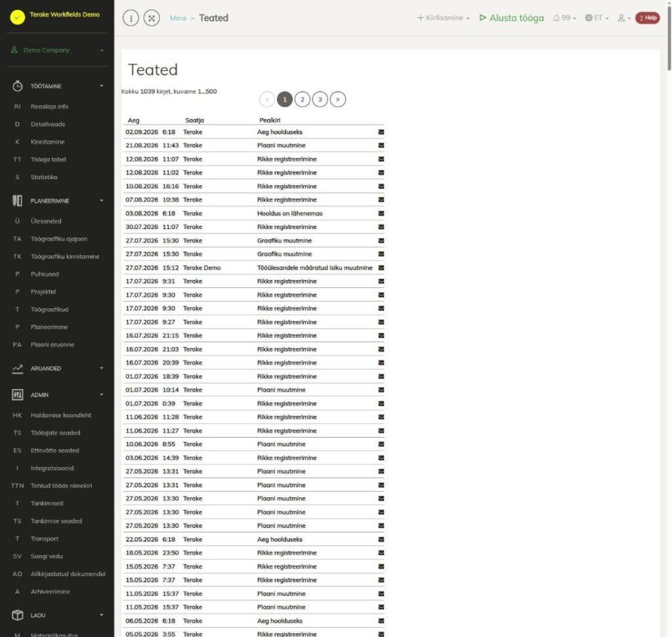Click the Terake Workfields yellow logo
672x637 pixels.
[x=18, y=17]
